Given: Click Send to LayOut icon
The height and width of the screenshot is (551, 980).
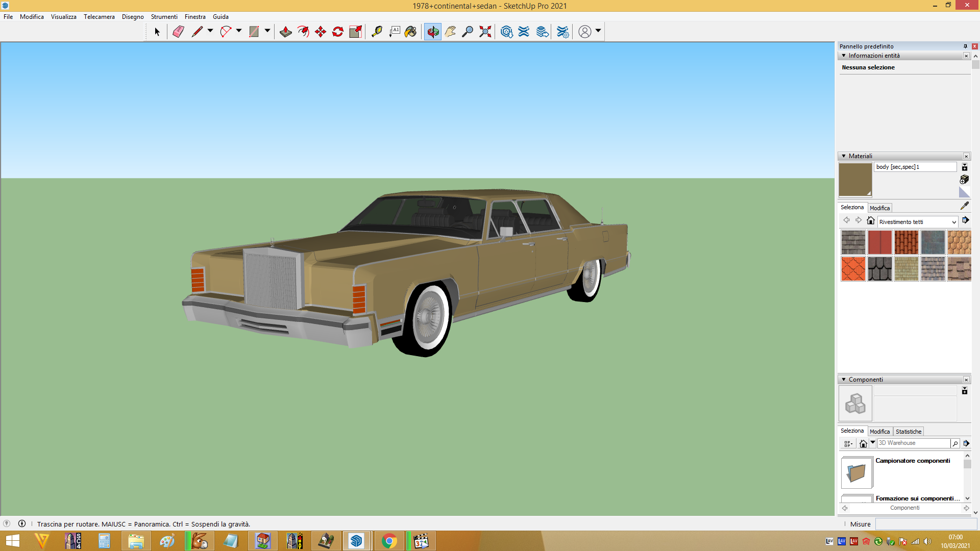Looking at the screenshot, I should [x=543, y=32].
